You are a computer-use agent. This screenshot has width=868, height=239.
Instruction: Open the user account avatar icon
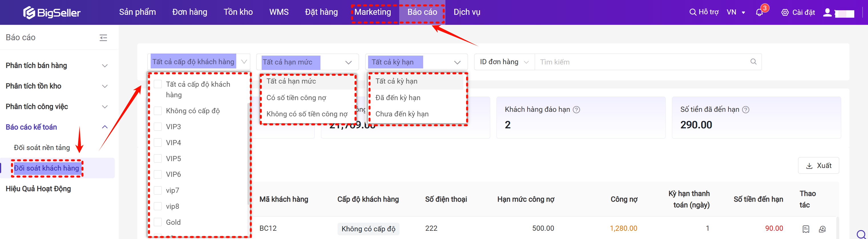coord(827,13)
